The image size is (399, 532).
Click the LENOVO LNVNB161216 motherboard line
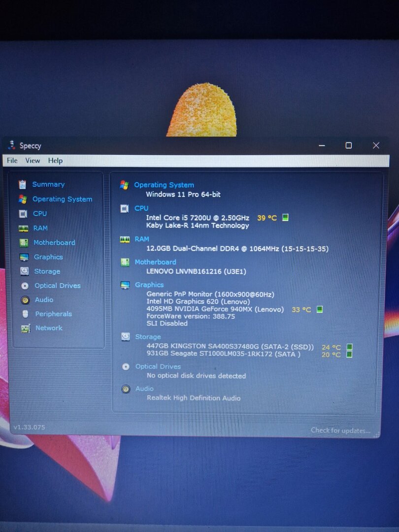[x=196, y=271]
